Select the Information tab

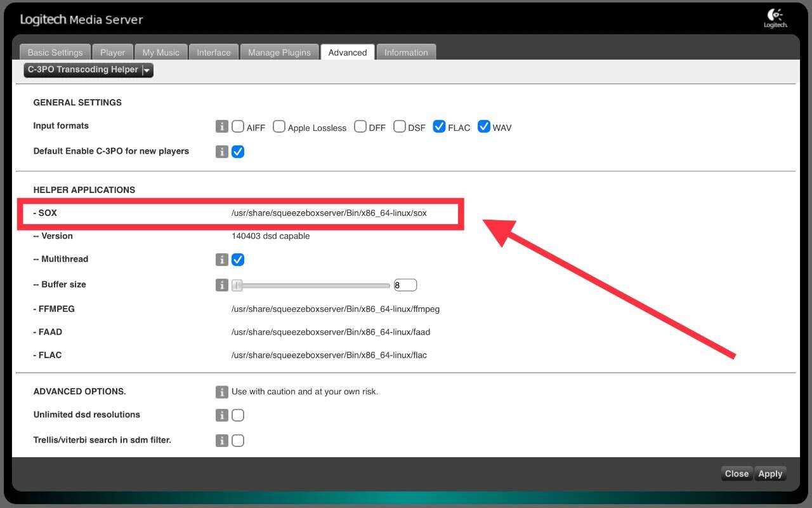(x=406, y=52)
